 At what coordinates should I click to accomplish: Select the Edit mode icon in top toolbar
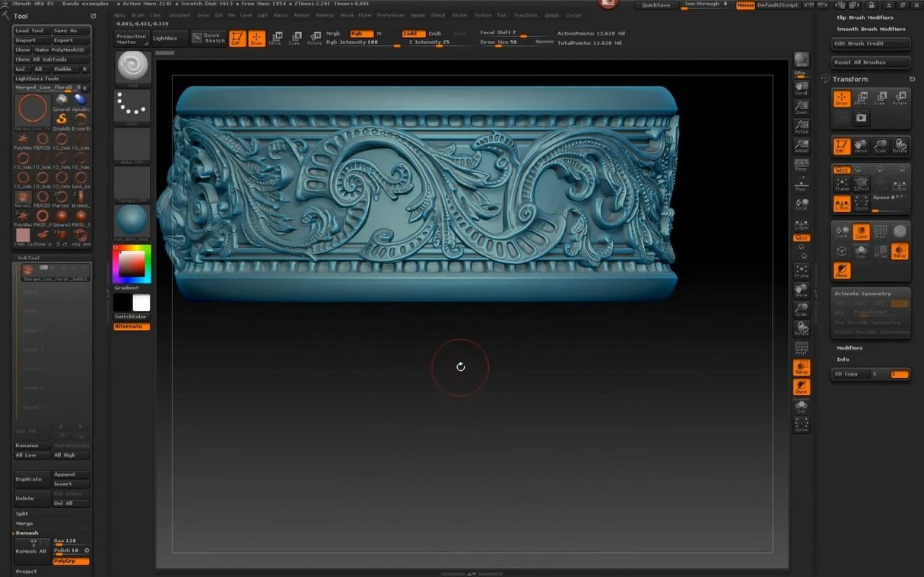click(237, 38)
